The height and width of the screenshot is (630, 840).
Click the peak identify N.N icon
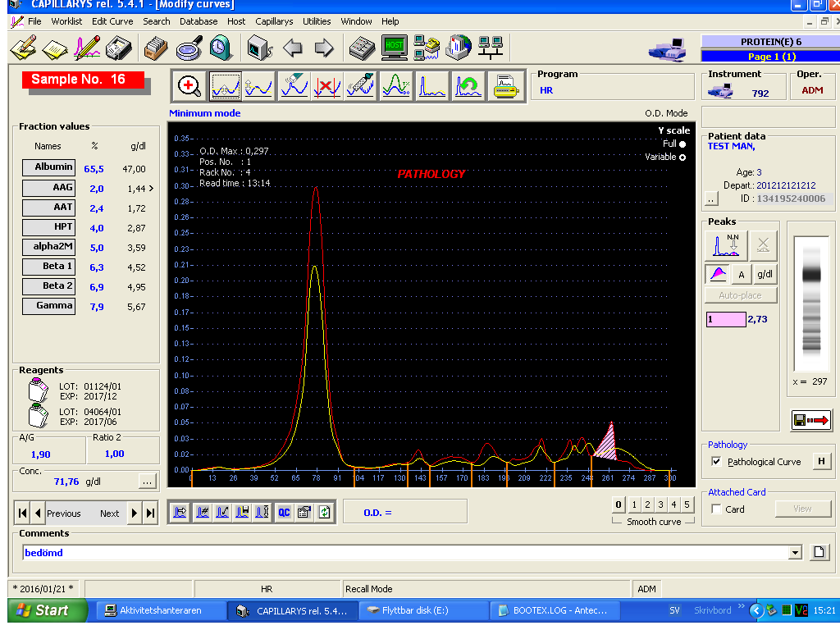tap(726, 246)
